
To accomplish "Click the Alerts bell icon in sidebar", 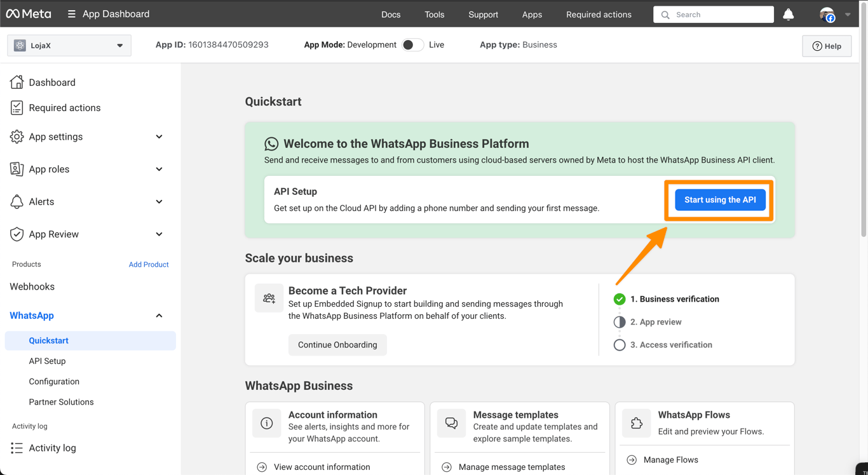I will [x=17, y=201].
